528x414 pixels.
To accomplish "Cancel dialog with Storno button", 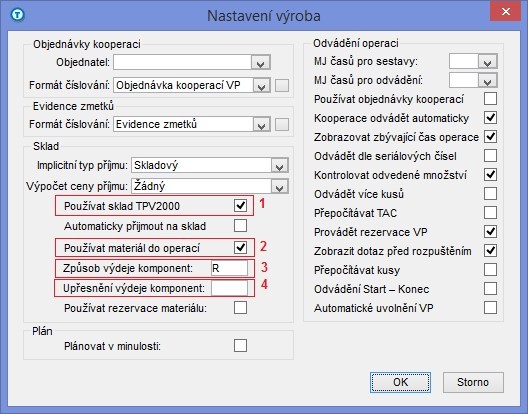I will coord(473,382).
